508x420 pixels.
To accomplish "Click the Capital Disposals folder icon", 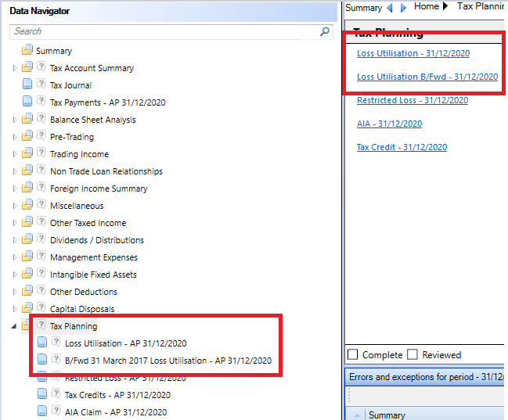I will 27,307.
